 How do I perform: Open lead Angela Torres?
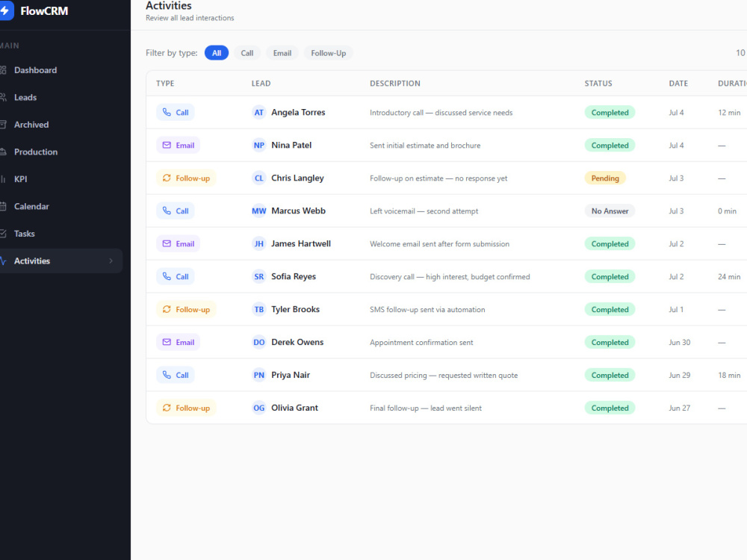tap(298, 113)
